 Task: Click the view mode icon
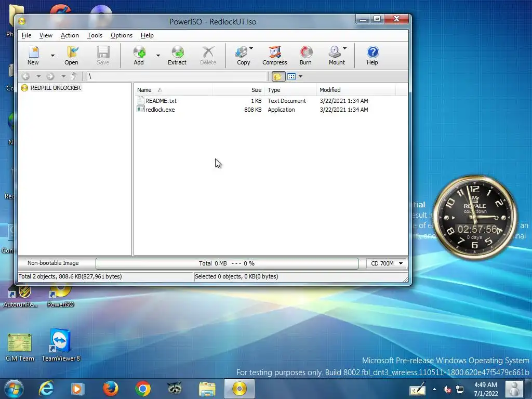click(291, 76)
